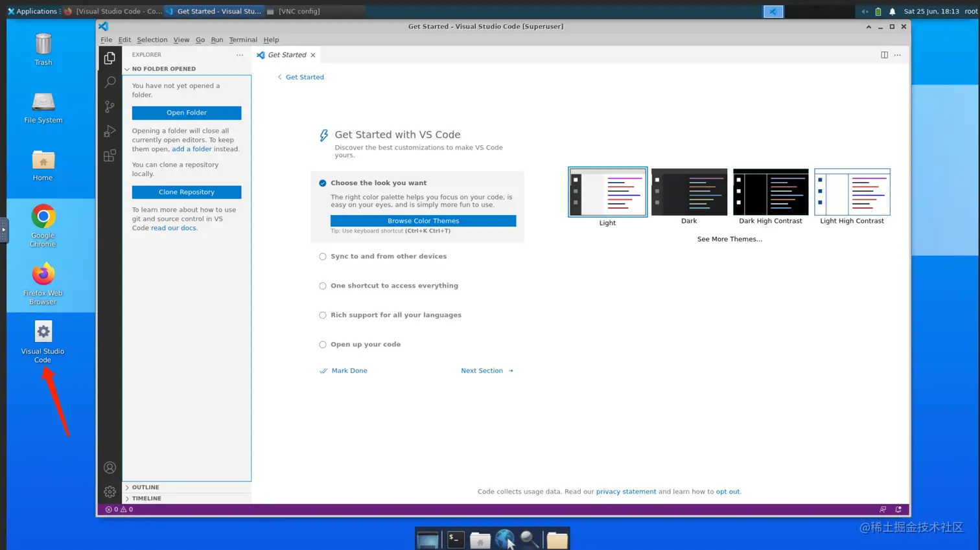Split the editor to the right
The width and height of the screenshot is (980, 550).
[x=884, y=55]
